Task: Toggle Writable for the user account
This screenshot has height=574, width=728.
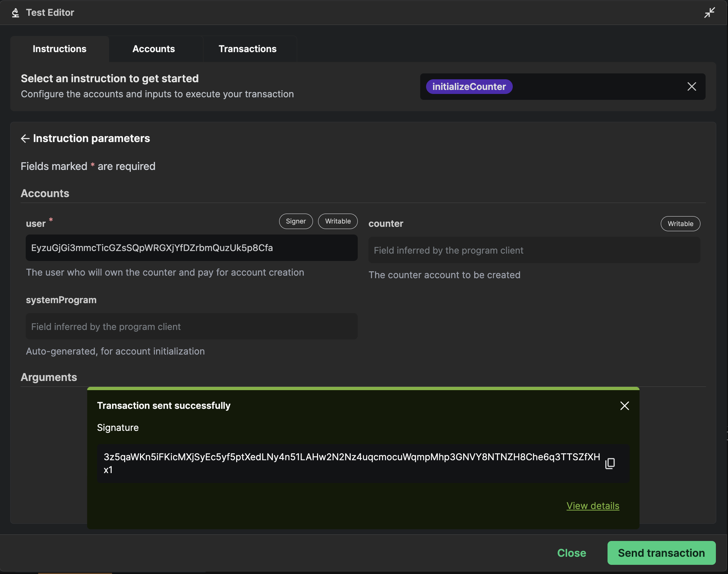Action: pos(337,221)
